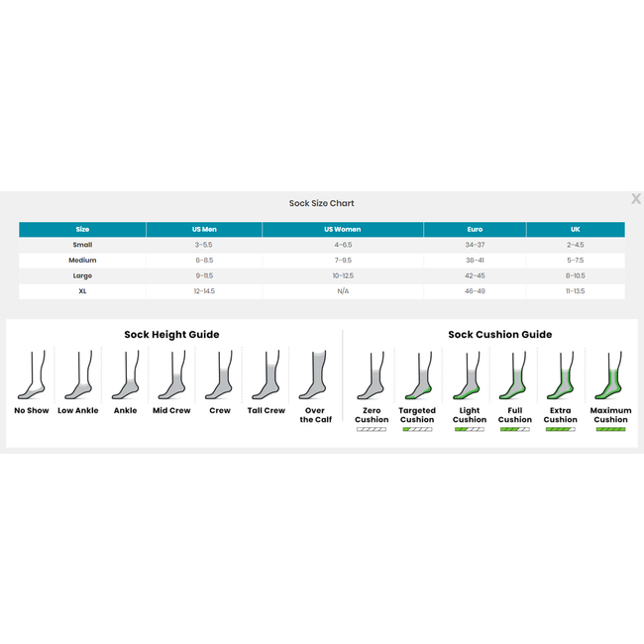Close the sock size chart popup
The height and width of the screenshot is (644, 644).
(x=636, y=199)
